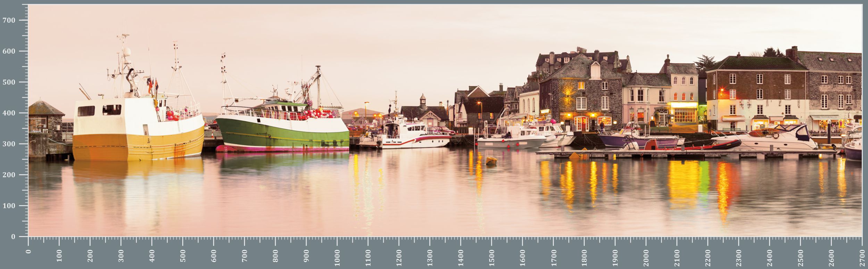The width and height of the screenshot is (868, 269).
Task: Select the "1900" ruler label
Action: point(615,258)
